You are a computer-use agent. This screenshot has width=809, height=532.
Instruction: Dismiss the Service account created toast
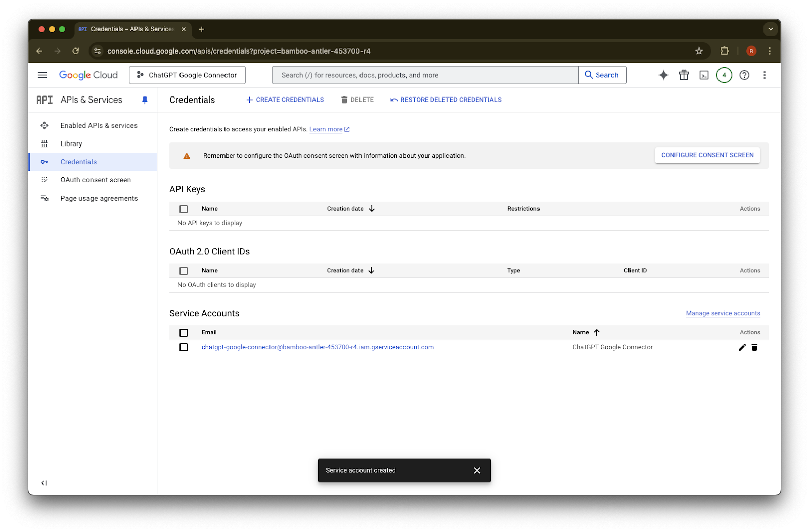477,470
